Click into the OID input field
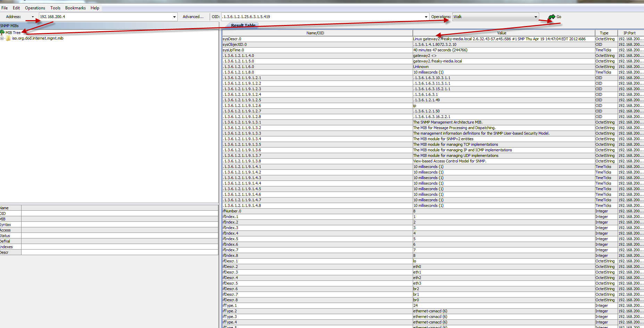 [x=322, y=17]
